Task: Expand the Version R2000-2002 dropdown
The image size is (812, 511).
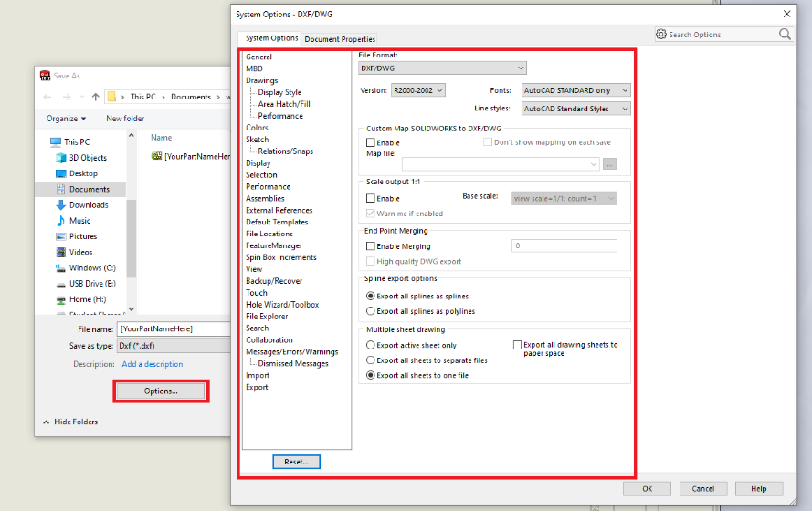Action: (x=417, y=90)
